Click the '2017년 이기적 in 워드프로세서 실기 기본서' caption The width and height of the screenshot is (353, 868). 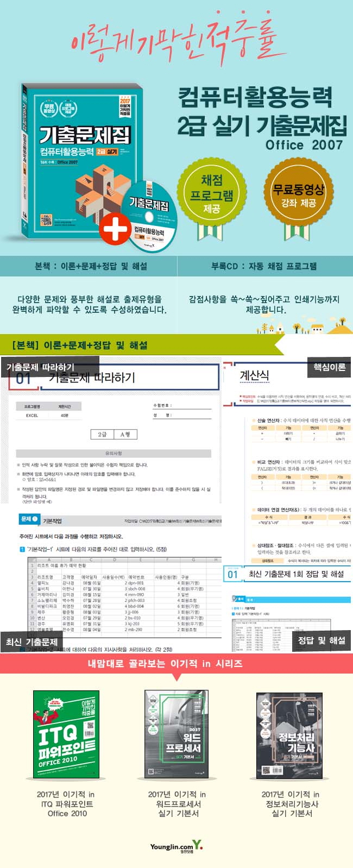point(177,803)
